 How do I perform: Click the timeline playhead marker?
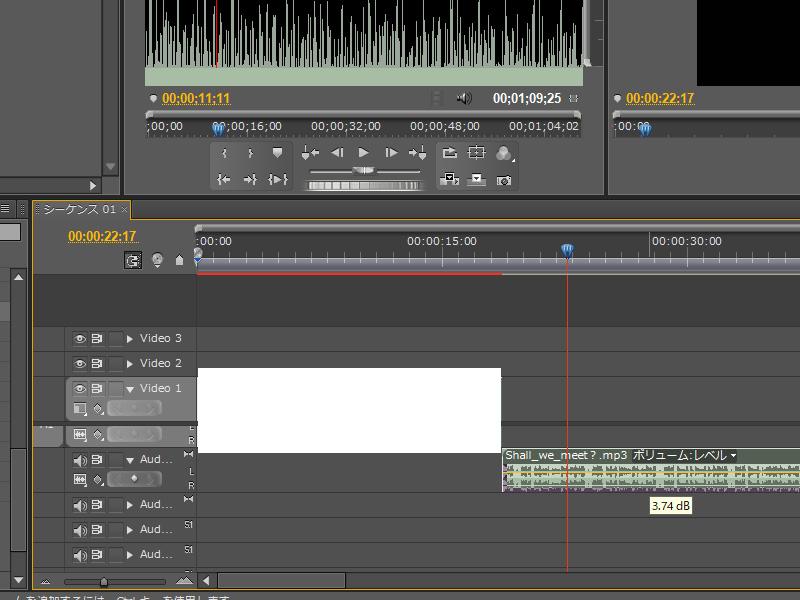(x=567, y=250)
